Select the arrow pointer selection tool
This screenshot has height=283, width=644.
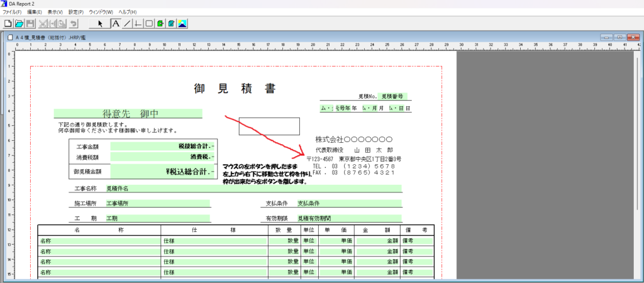tap(100, 24)
